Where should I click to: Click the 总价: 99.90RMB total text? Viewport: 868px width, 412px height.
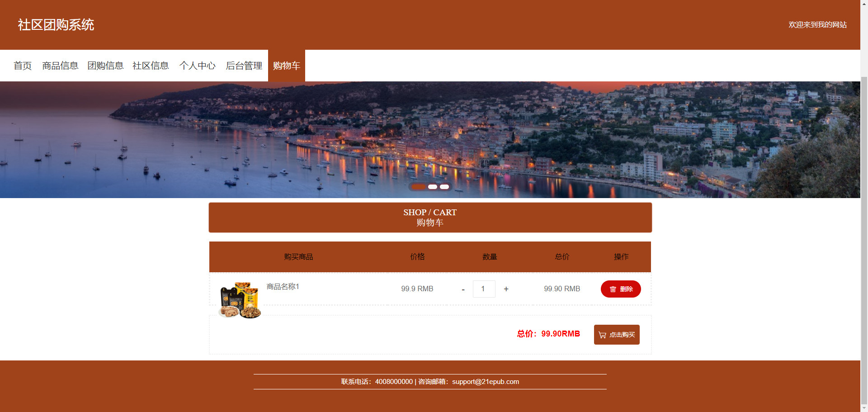pos(548,334)
